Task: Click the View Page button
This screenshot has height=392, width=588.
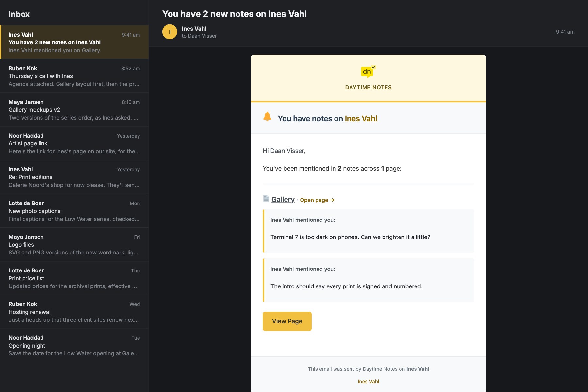Action: (x=287, y=321)
